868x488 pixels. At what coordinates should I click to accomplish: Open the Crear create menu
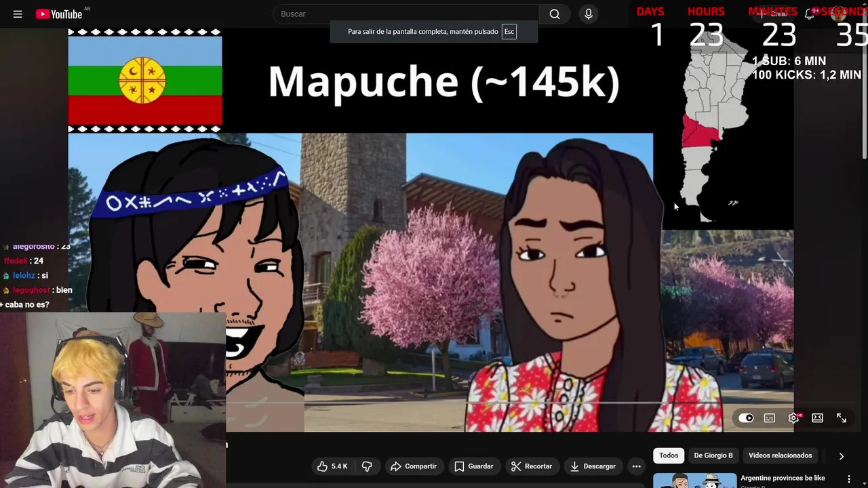[774, 14]
